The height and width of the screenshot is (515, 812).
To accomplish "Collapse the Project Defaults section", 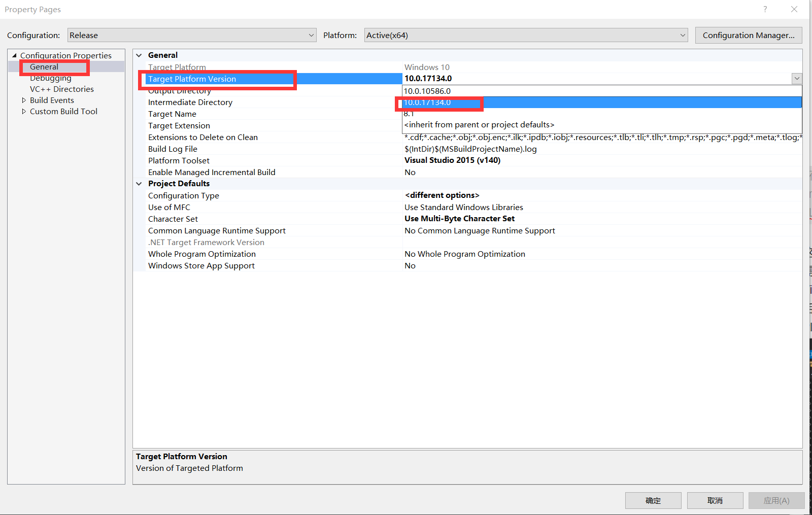I will (139, 183).
